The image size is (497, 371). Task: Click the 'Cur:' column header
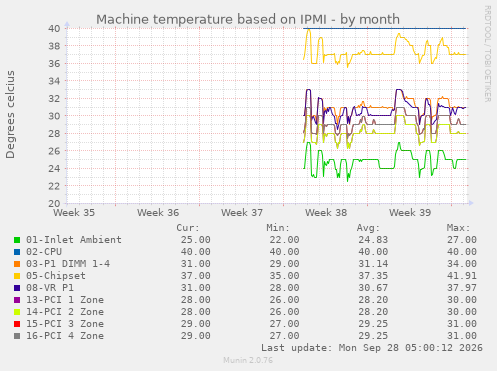tap(188, 228)
